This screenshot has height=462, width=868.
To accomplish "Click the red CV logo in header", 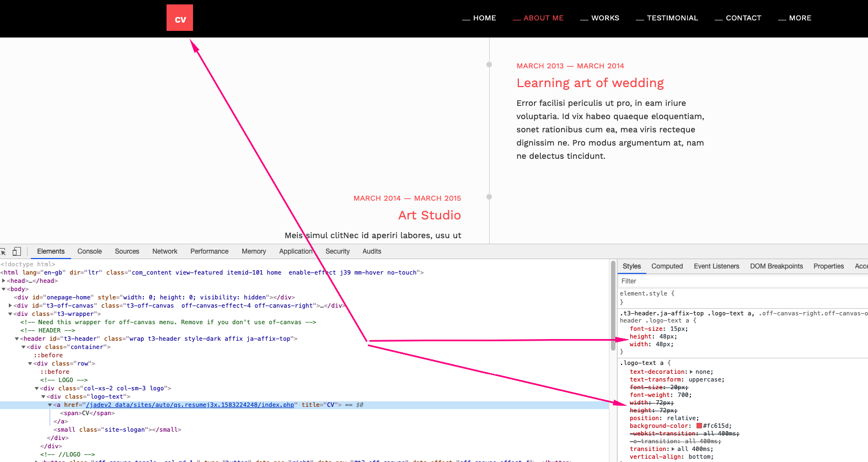I will pyautogui.click(x=180, y=18).
